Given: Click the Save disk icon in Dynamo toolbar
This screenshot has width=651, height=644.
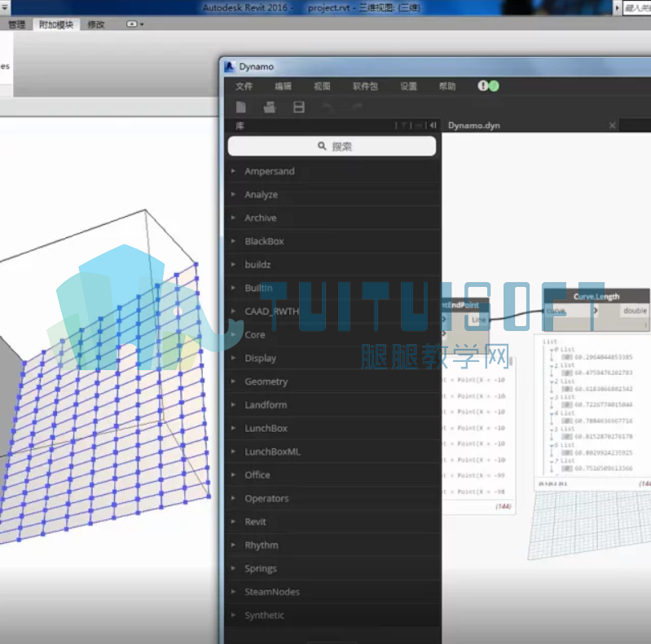Looking at the screenshot, I should [x=299, y=107].
